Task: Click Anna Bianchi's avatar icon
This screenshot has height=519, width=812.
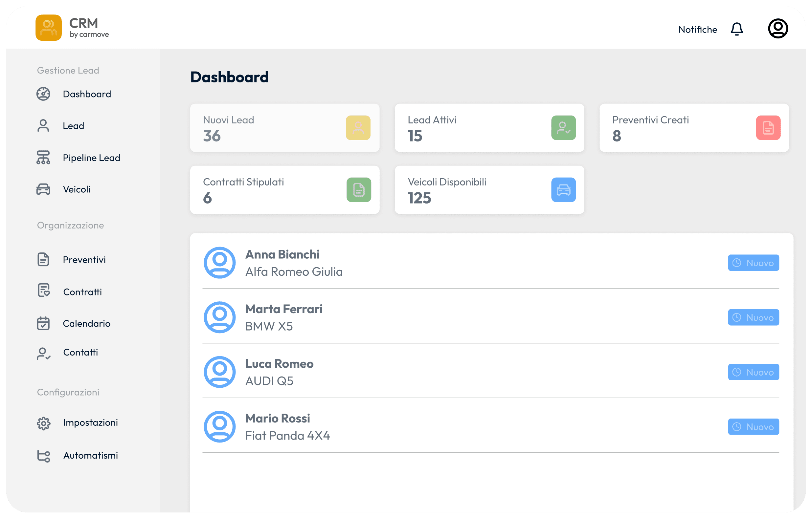Action: [x=219, y=263]
